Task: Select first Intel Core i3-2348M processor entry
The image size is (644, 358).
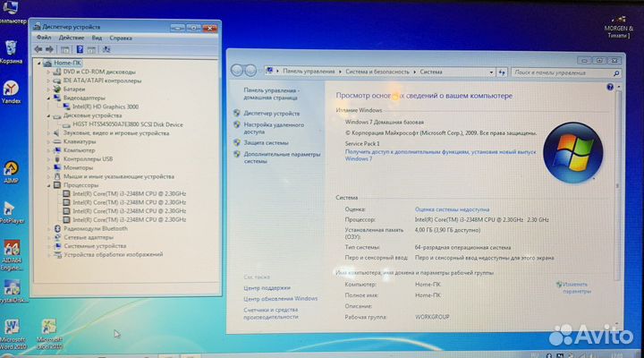Action: [129, 193]
